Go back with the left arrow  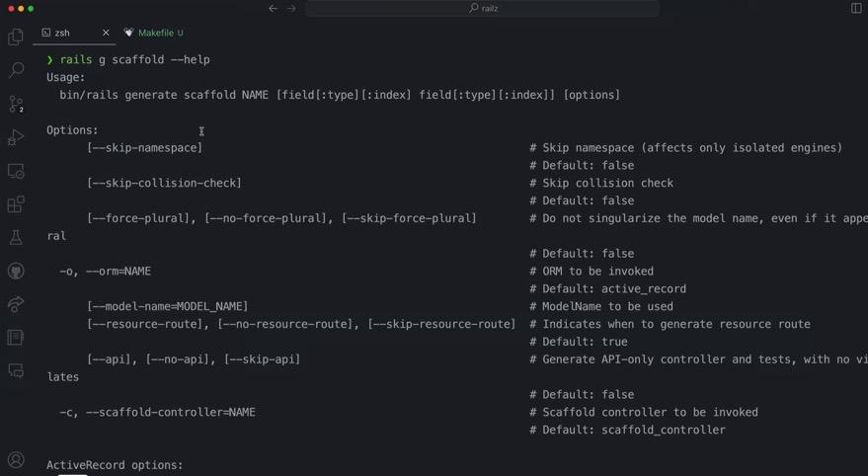tap(274, 9)
